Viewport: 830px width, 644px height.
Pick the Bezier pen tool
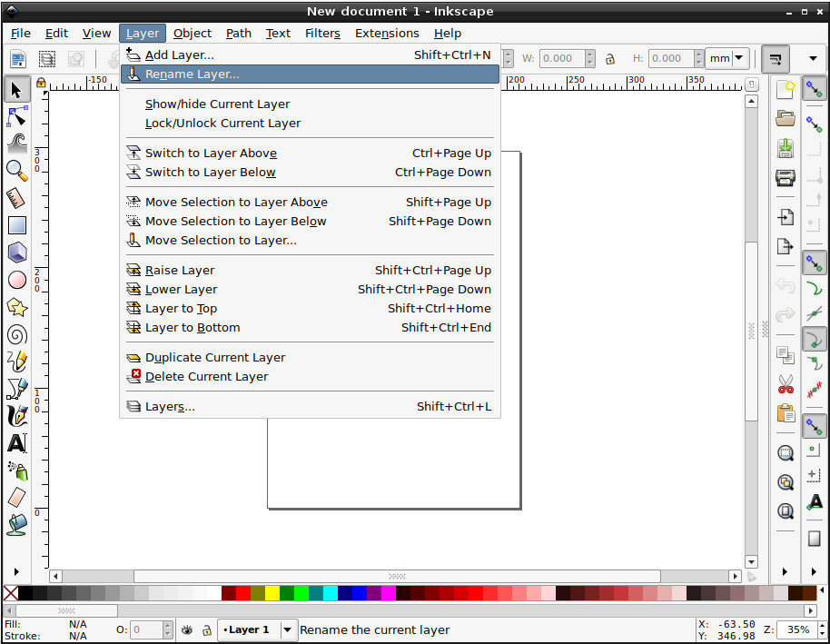(x=16, y=389)
